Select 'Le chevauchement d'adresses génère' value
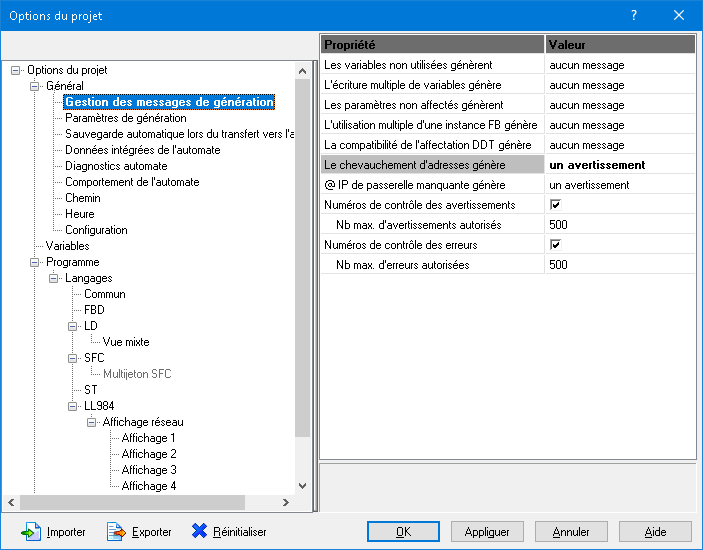 point(619,165)
